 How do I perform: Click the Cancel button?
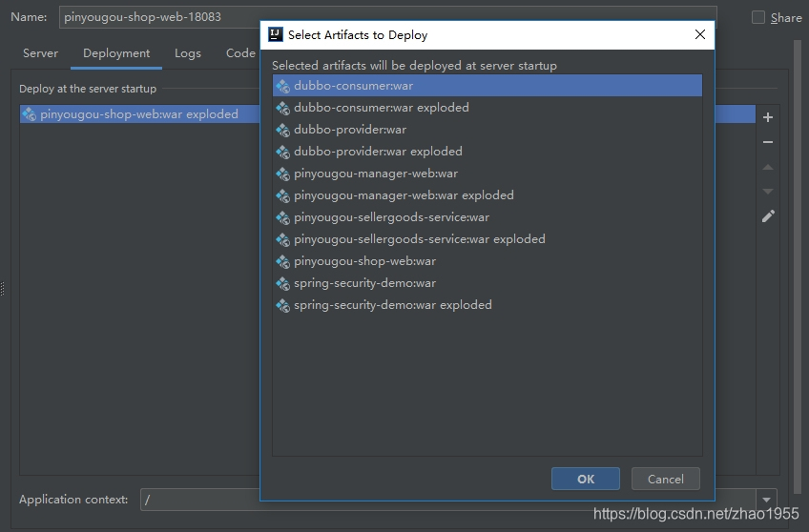[666, 479]
